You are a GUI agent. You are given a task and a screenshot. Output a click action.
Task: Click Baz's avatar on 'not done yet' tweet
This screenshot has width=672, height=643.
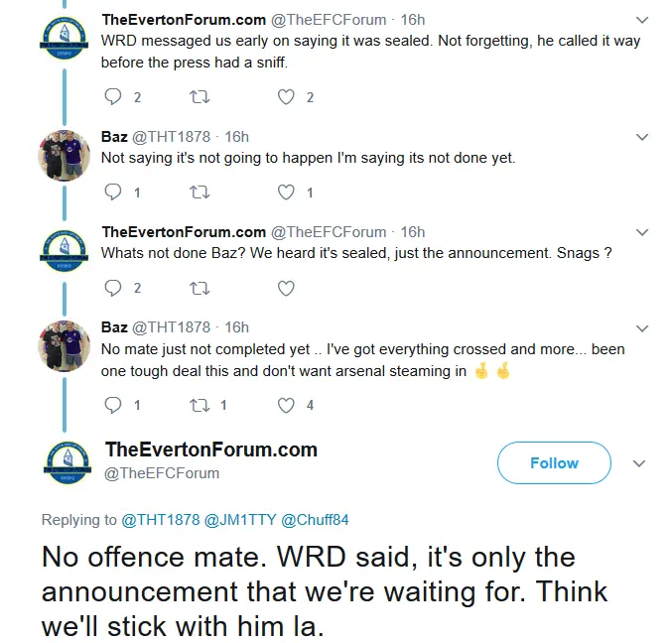(65, 155)
